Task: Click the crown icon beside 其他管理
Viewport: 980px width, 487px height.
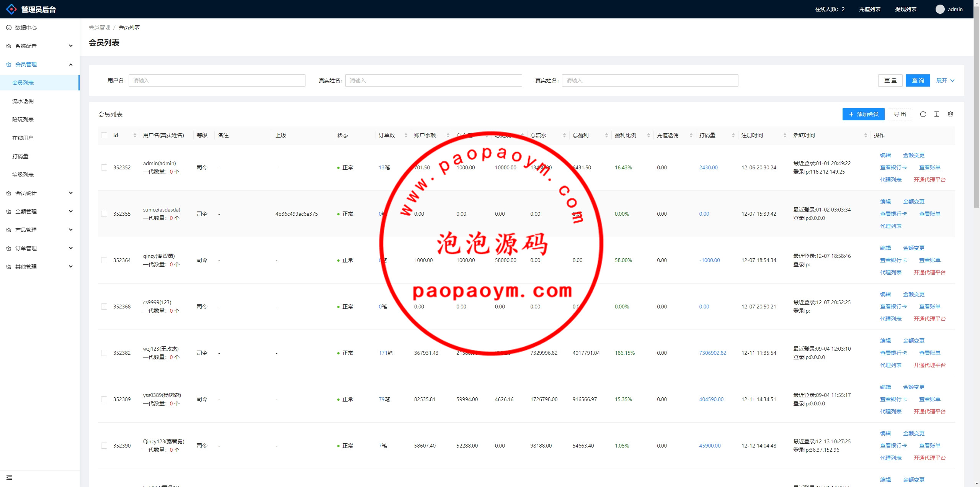Action: click(x=9, y=267)
